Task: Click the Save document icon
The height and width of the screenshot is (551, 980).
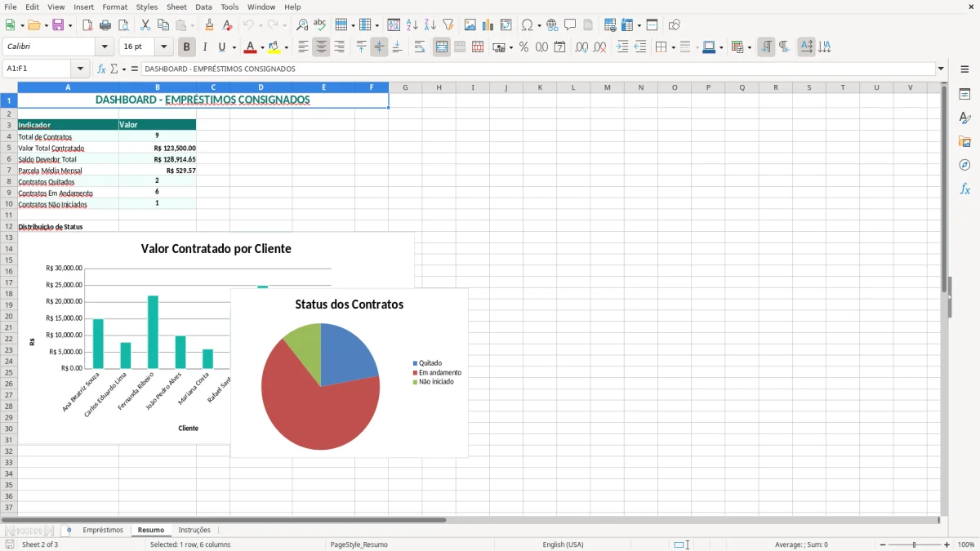Action: click(x=58, y=25)
